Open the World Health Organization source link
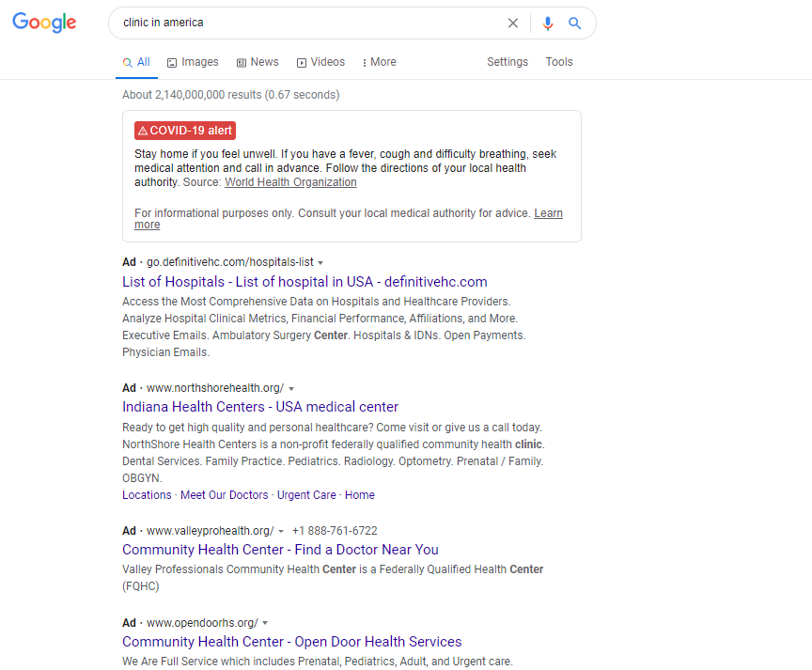The height and width of the screenshot is (670, 812). pyautogui.click(x=290, y=182)
